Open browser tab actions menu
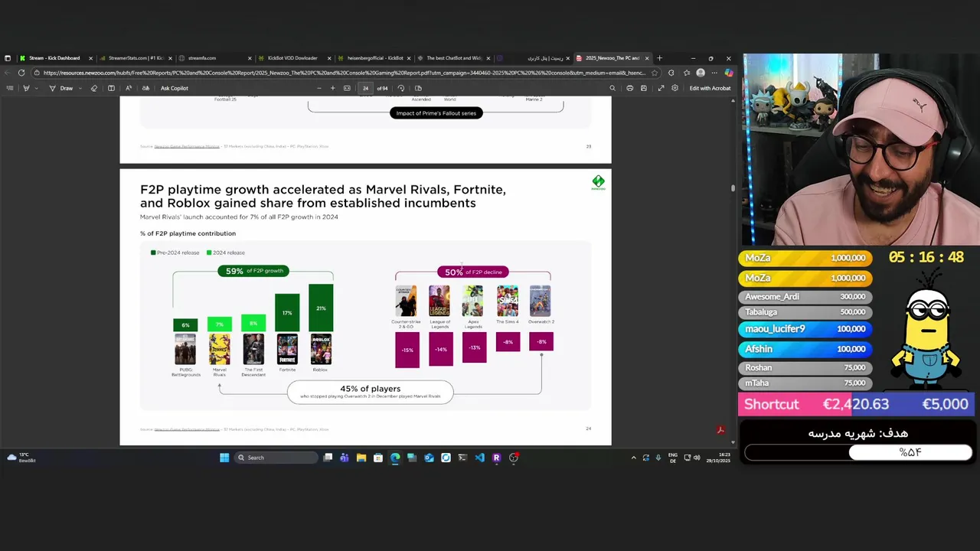Image resolution: width=980 pixels, height=551 pixels. tap(8, 58)
